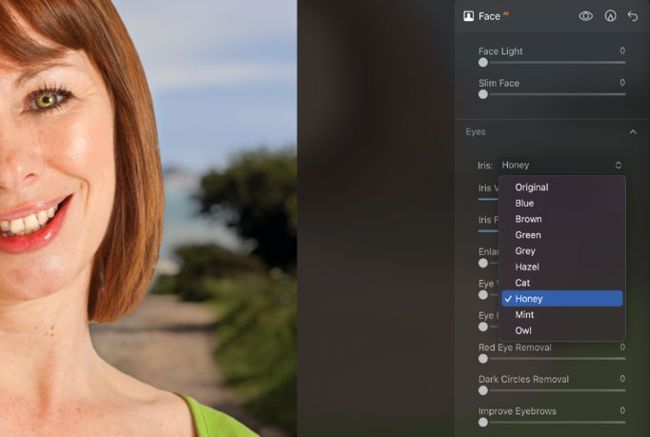
Task: Pick Brown in the iris menu
Action: point(528,219)
